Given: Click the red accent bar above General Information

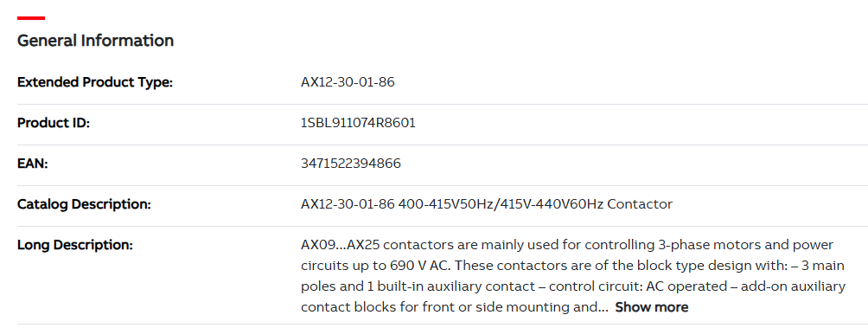Looking at the screenshot, I should (31, 18).
